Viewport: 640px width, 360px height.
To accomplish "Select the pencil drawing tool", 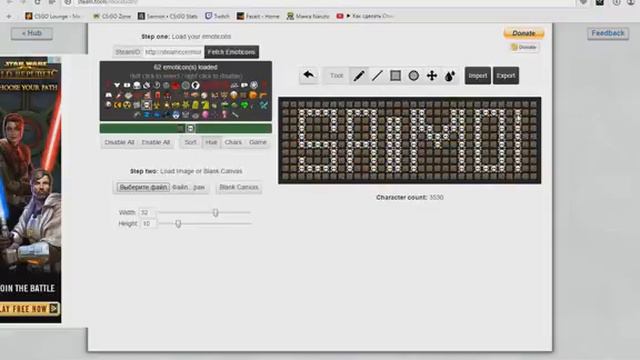I will 359,76.
